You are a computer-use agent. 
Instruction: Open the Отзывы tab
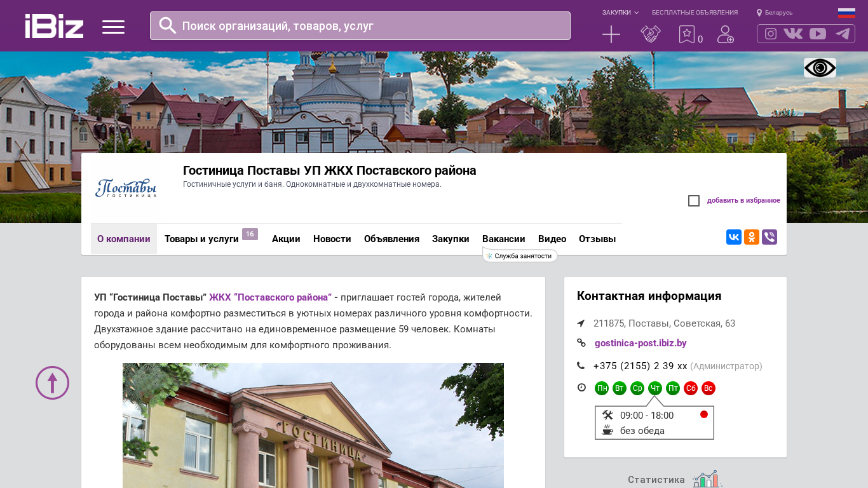[597, 239]
